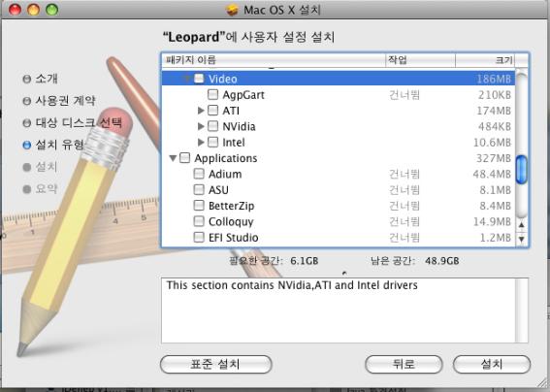Check the NVidia drivers checkbox
550x392 pixels.
click(212, 126)
